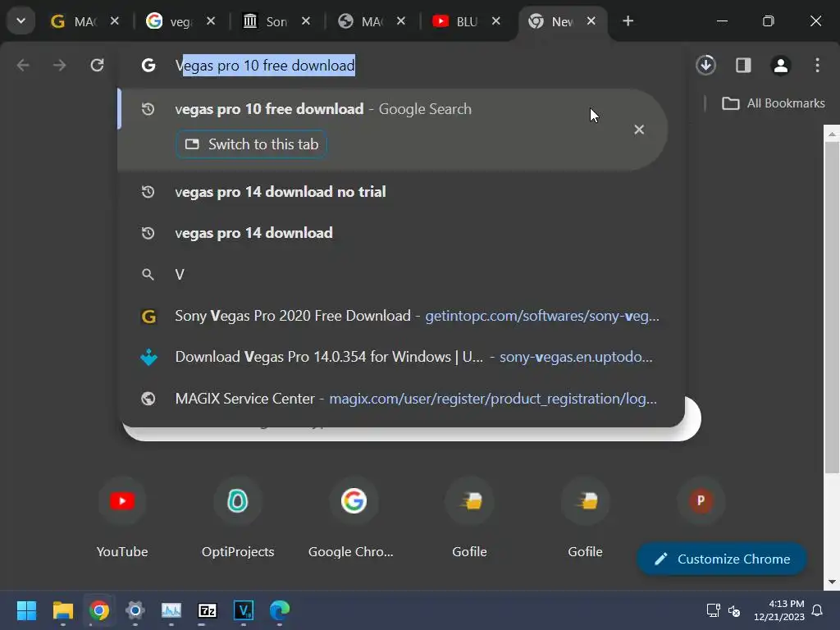The width and height of the screenshot is (840, 630).
Task: Open the Chrome downloads icon
Action: 706,66
